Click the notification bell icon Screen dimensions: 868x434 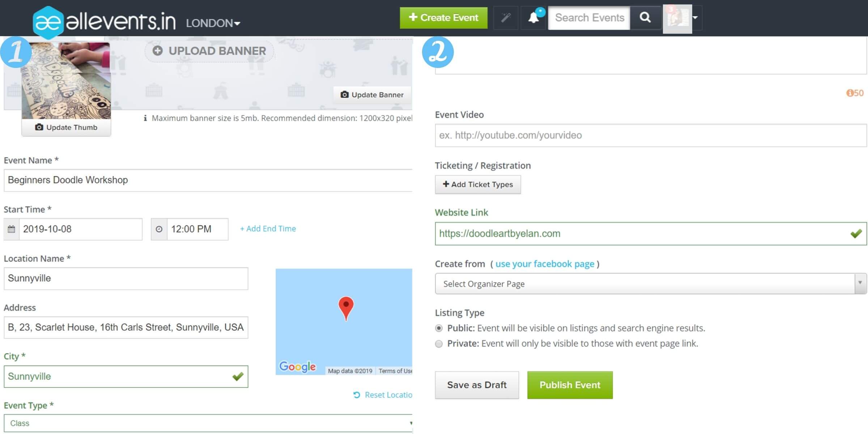(532, 18)
